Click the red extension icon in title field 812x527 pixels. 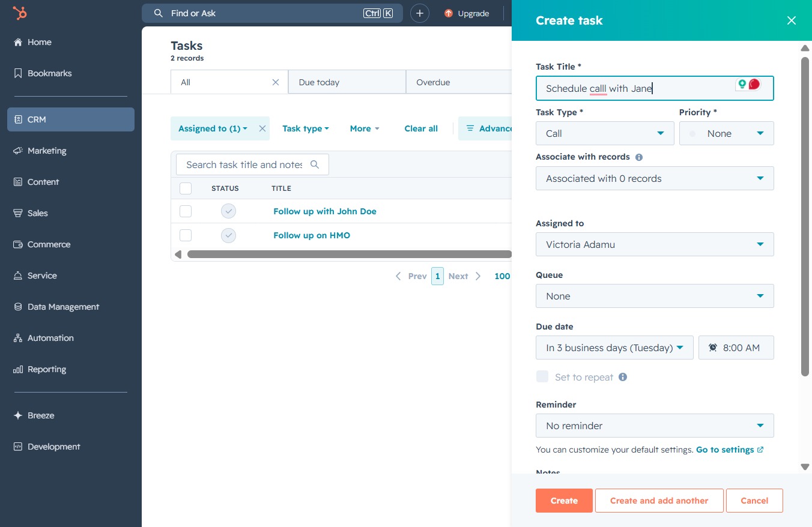click(754, 85)
